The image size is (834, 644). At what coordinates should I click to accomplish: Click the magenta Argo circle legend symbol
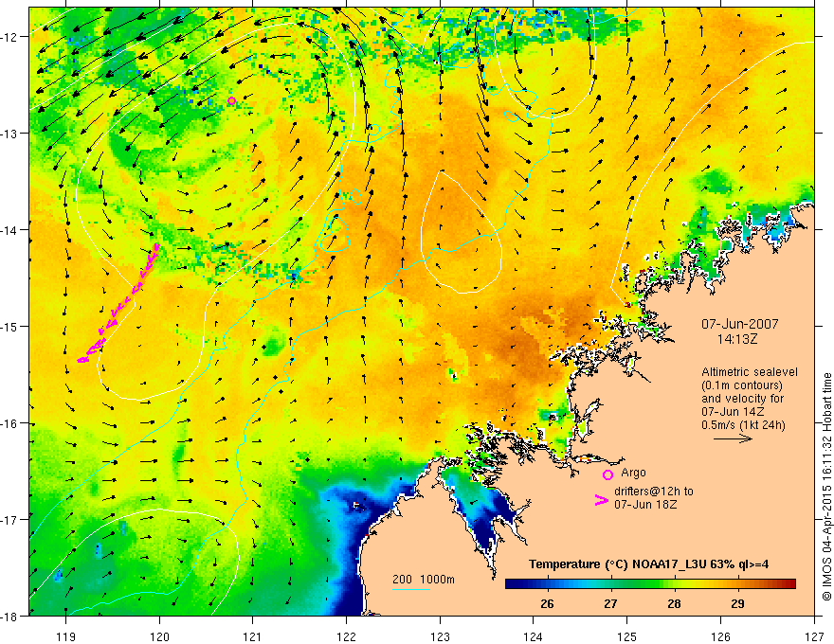(607, 474)
